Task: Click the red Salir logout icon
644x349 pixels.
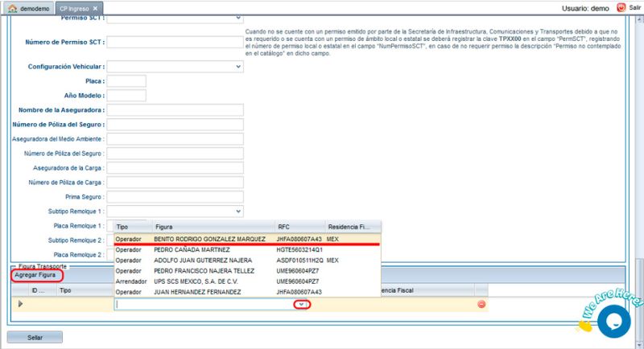Action: pyautogui.click(x=621, y=7)
